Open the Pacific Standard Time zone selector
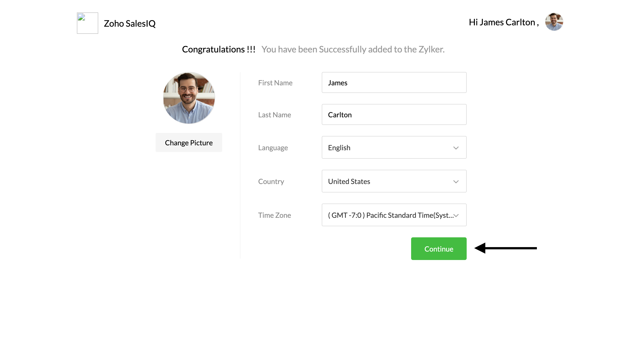The image size is (640, 364). pyautogui.click(x=390, y=215)
